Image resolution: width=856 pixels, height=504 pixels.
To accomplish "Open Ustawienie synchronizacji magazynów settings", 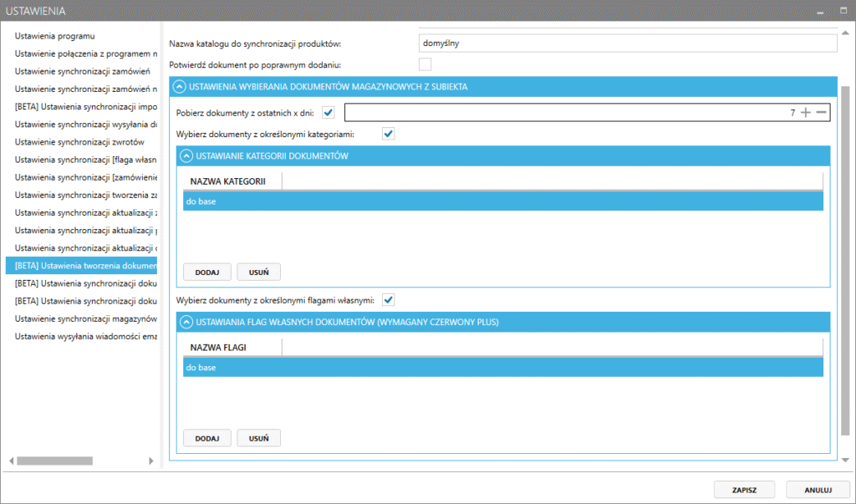I will pyautogui.click(x=85, y=318).
